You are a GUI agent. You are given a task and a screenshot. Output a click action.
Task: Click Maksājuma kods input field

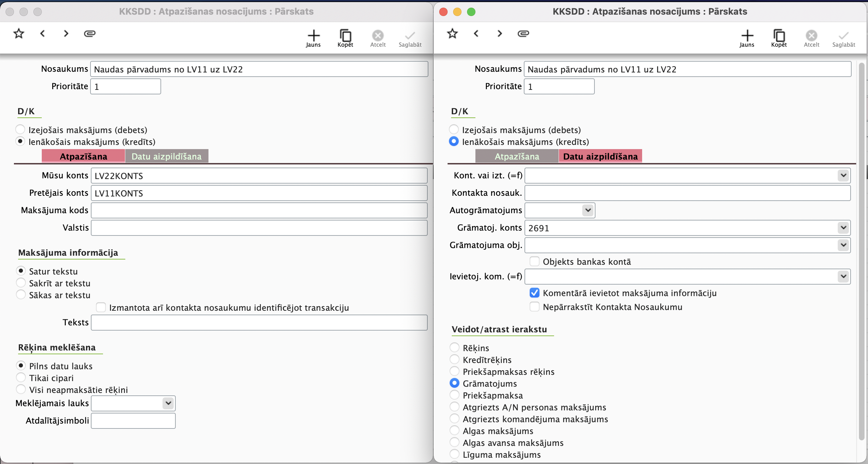point(259,210)
